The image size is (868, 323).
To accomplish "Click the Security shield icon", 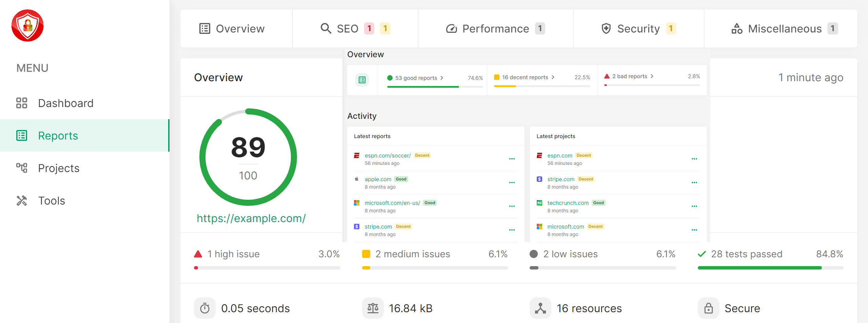I will point(607,28).
